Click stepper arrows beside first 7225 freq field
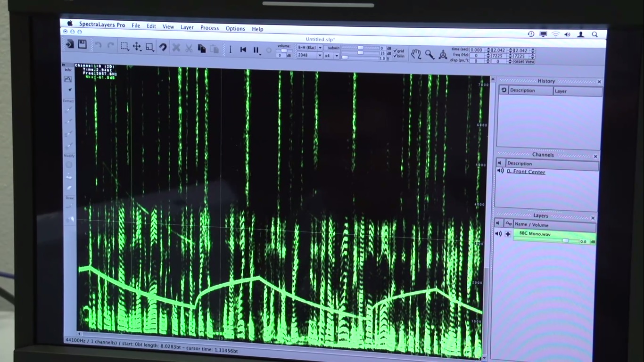Screen dimensions: 644x362 click(510, 56)
